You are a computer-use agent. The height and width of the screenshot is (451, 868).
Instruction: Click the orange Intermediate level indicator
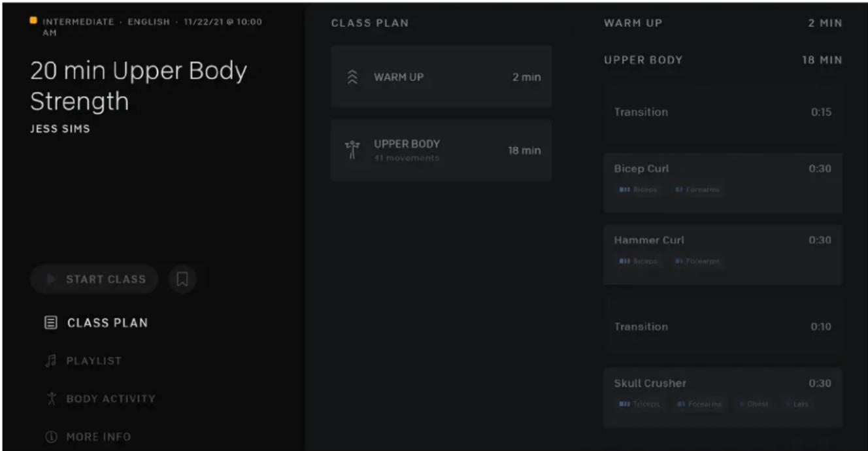tap(33, 20)
